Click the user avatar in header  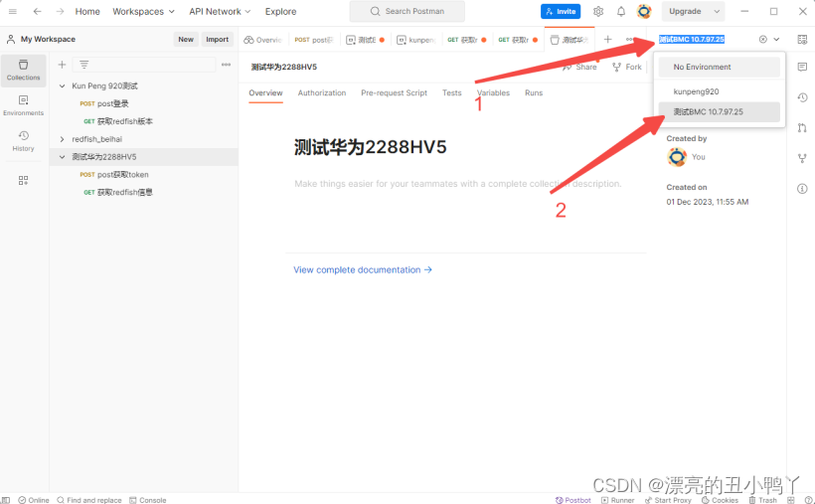[644, 12]
